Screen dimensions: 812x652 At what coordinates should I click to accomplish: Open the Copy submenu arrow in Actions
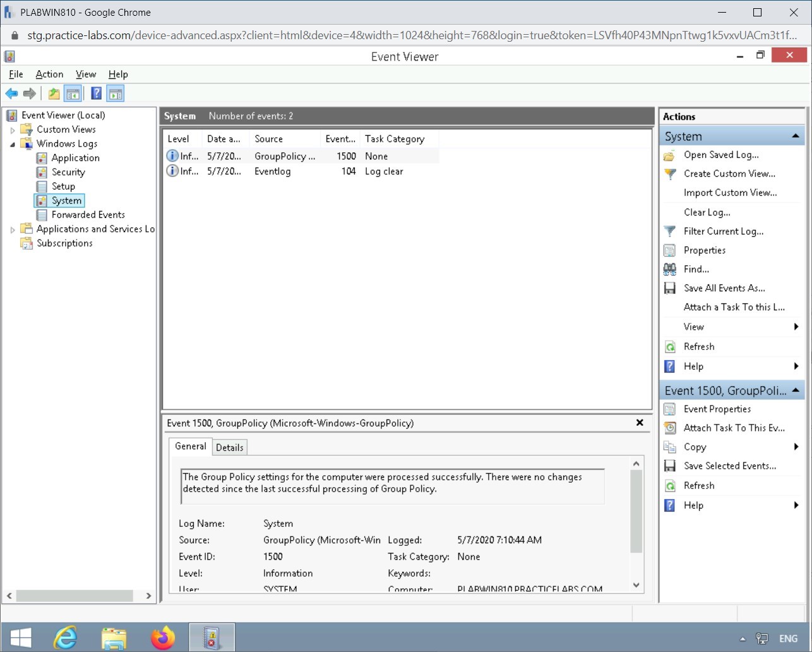click(796, 447)
